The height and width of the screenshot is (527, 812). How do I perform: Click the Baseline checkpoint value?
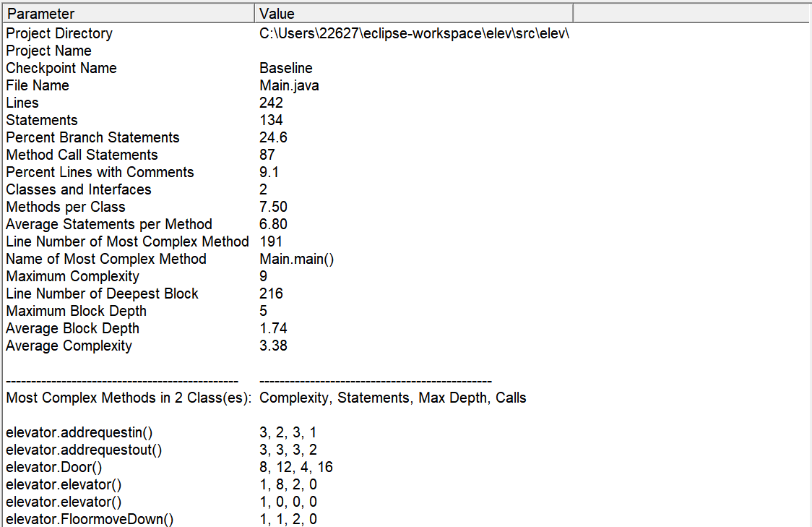pos(286,69)
